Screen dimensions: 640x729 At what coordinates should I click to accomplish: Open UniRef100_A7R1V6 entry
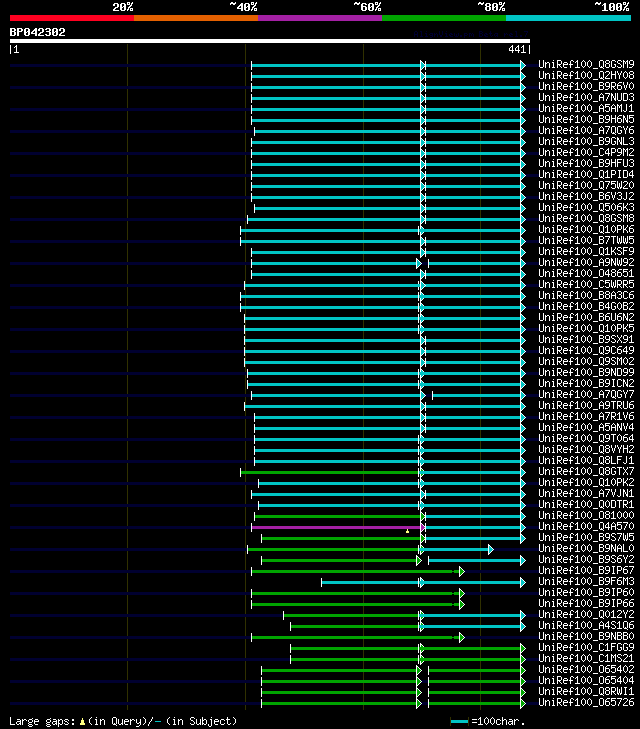pos(586,417)
